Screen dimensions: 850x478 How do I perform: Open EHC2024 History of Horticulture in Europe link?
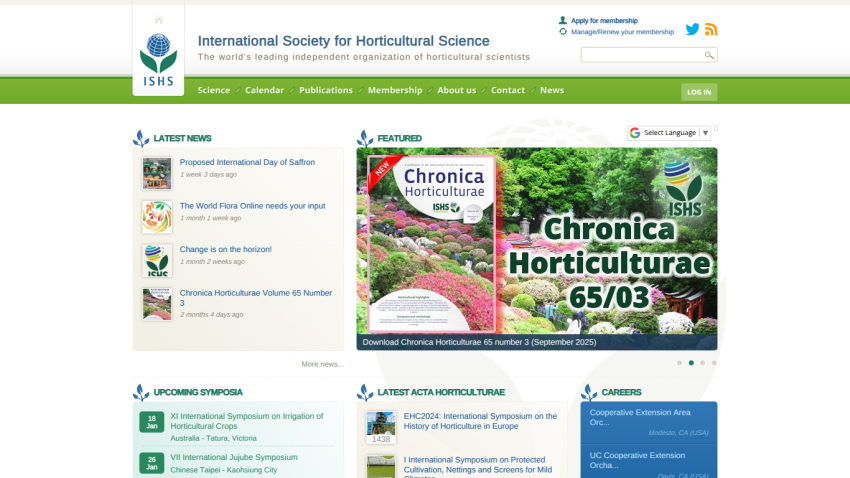point(480,421)
